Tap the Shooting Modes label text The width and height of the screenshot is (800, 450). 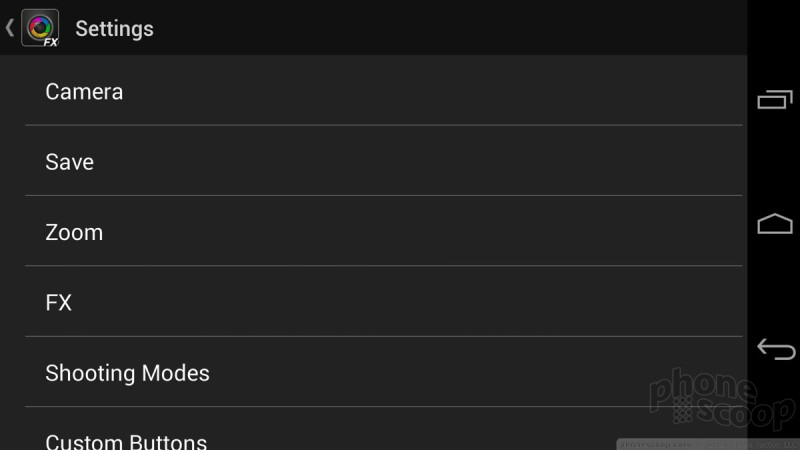pos(127,373)
